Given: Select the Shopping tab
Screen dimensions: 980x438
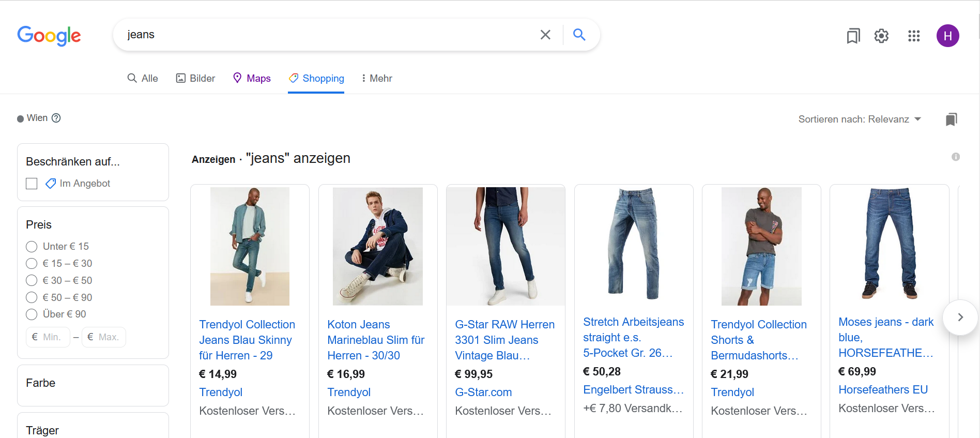Looking at the screenshot, I should (x=316, y=78).
